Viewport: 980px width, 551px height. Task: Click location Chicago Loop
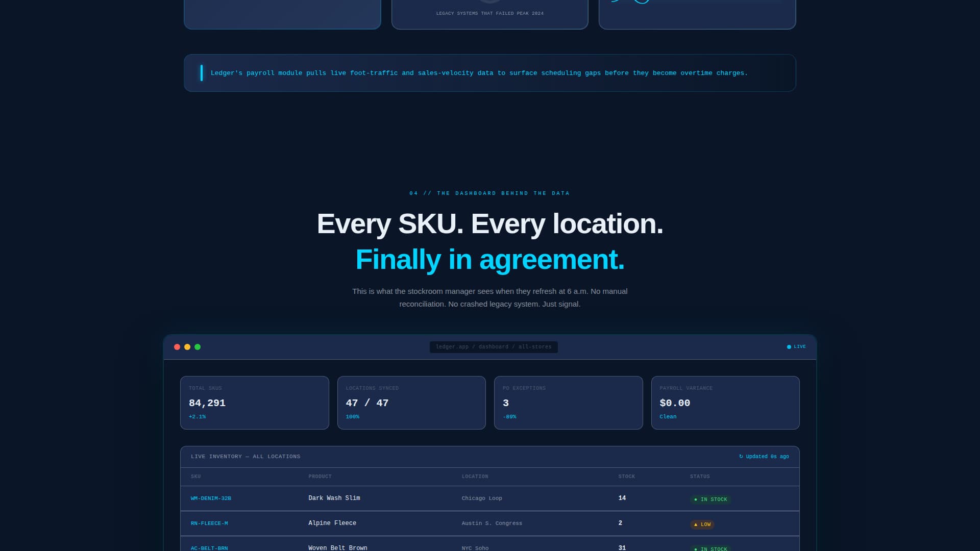click(482, 498)
